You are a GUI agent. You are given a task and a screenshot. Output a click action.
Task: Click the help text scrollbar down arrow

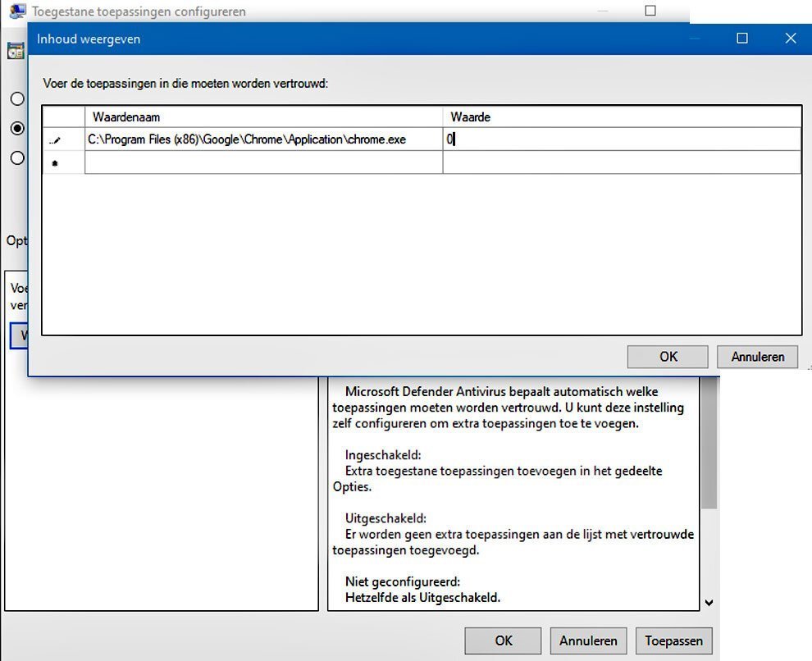709,603
